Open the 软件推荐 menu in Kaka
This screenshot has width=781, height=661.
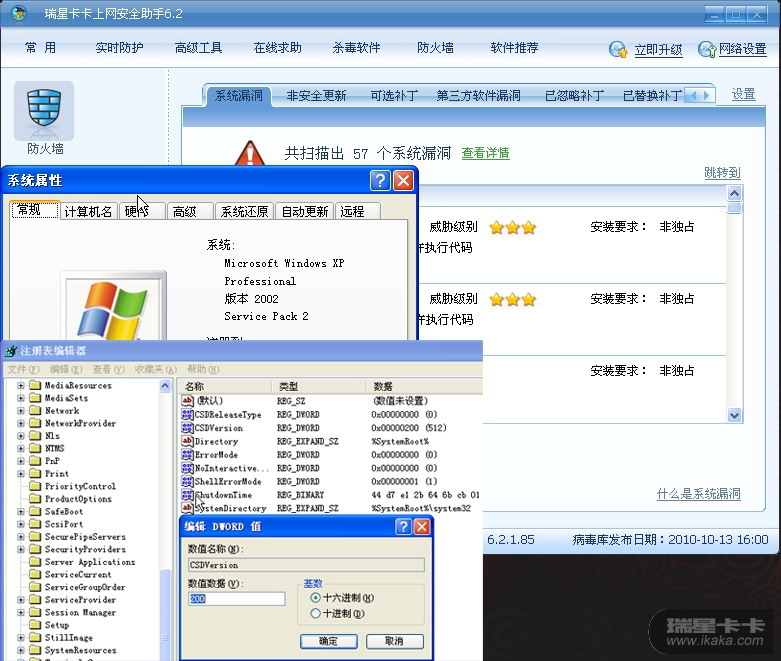click(515, 48)
